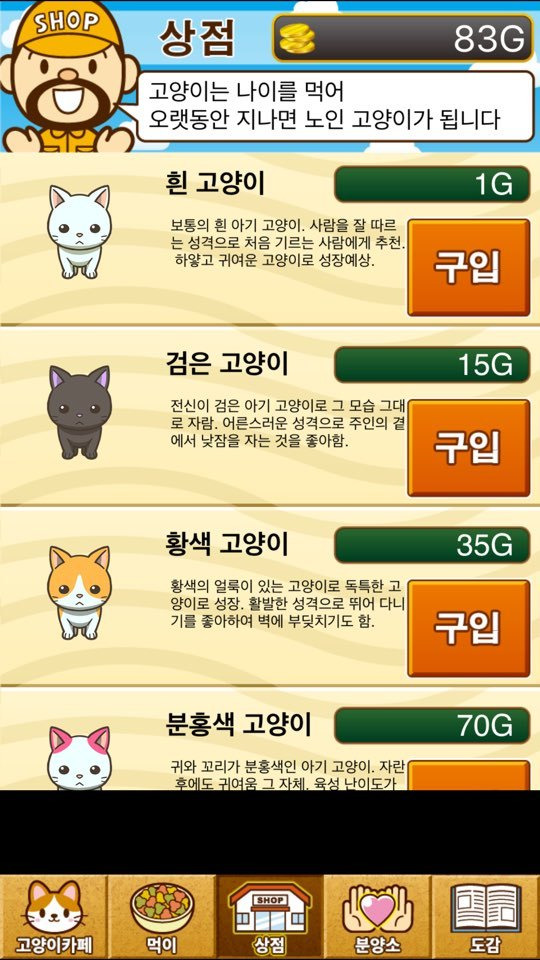This screenshot has width=540, height=960.
Task: Buy the 흰 고양이 for 1G
Action: click(x=469, y=267)
